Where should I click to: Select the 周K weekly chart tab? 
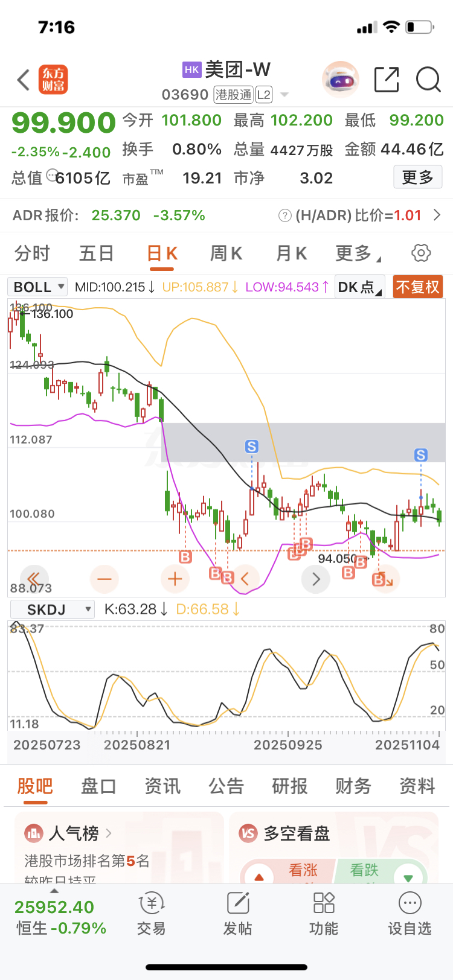pyautogui.click(x=226, y=253)
